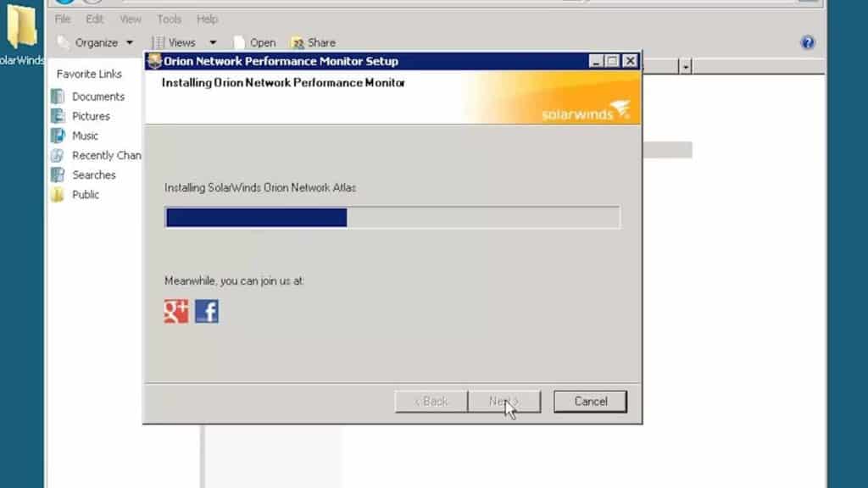The width and height of the screenshot is (868, 488).
Task: Click 'Installing Orion Network Performance Monitor' heading
Action: (283, 83)
